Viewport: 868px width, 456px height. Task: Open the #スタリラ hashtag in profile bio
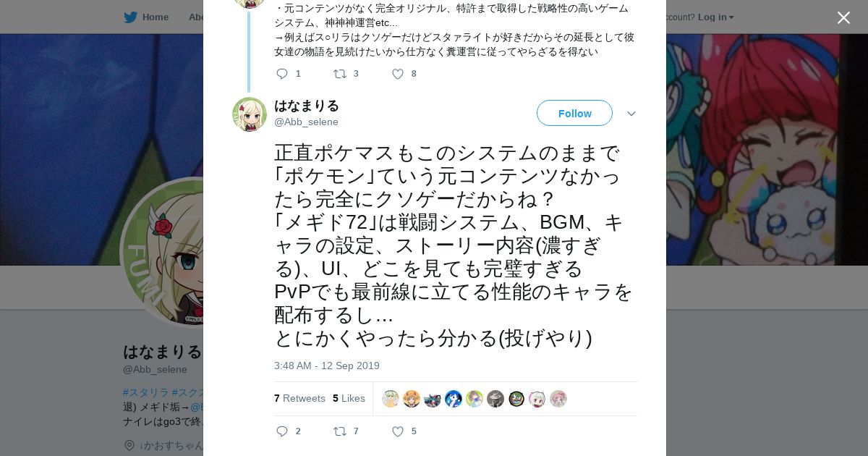(145, 392)
